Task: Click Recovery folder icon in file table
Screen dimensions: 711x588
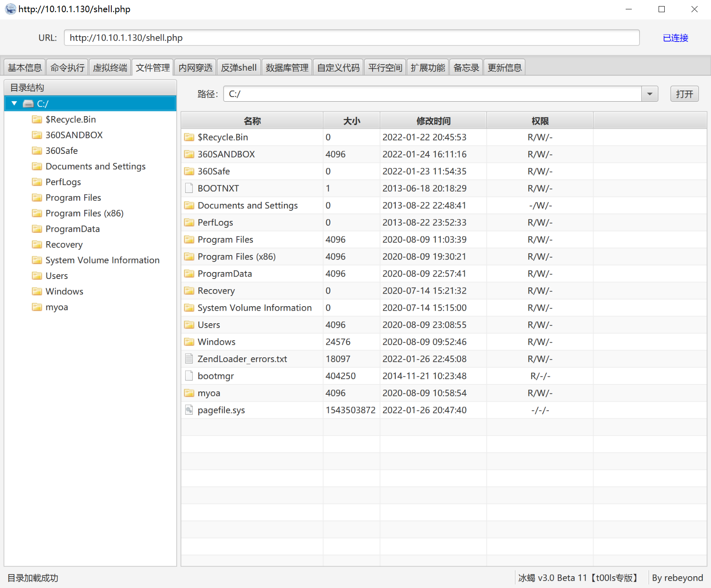Action: click(x=189, y=290)
